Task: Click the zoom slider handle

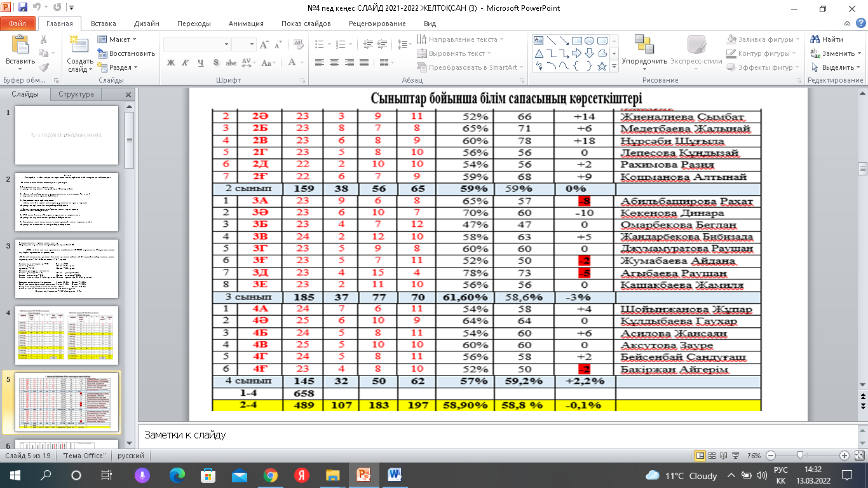Action: coord(799,456)
